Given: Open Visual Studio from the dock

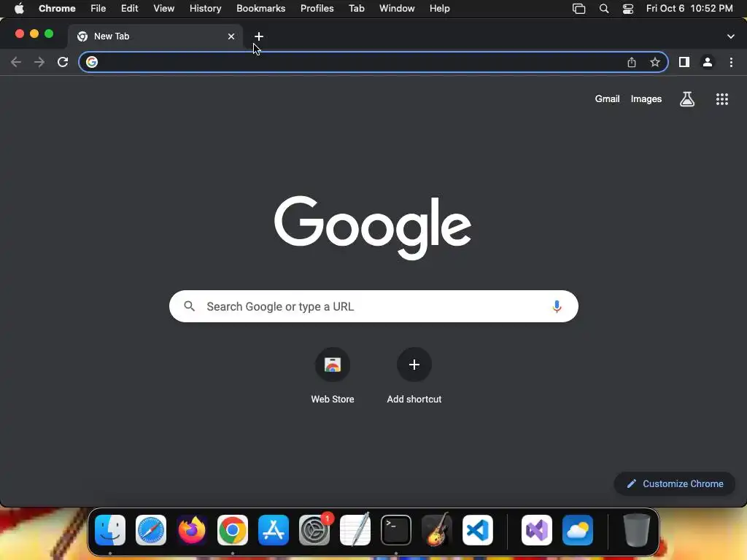Looking at the screenshot, I should coord(537,530).
